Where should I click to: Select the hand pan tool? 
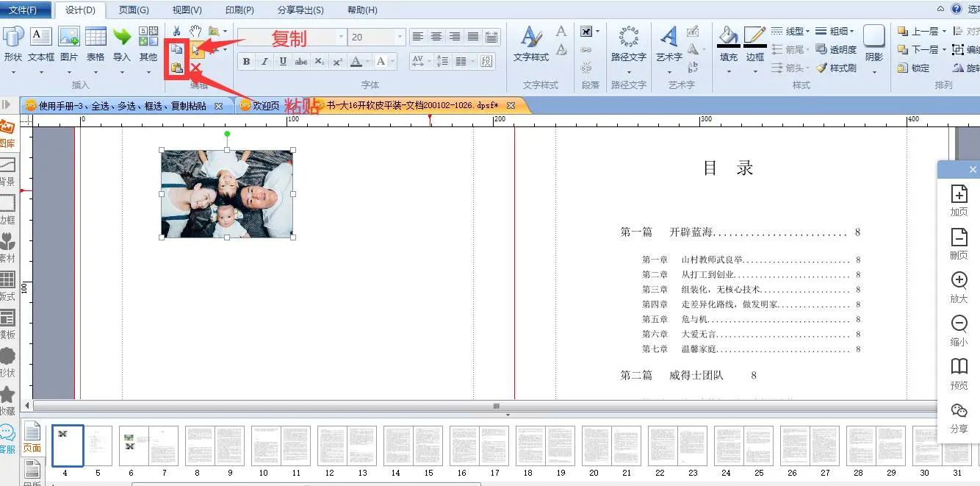pyautogui.click(x=195, y=31)
